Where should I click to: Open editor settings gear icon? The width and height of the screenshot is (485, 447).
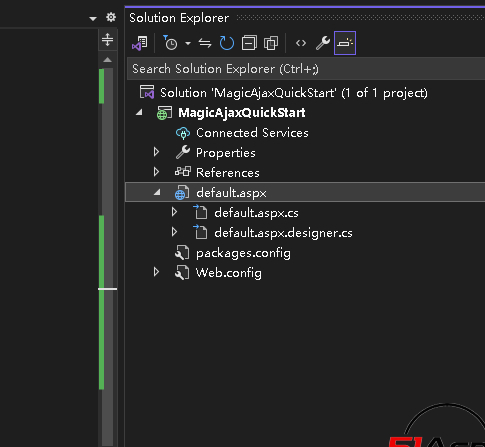111,17
